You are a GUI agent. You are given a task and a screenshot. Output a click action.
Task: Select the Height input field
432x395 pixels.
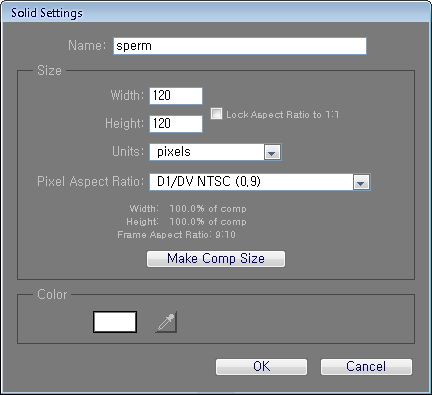pos(176,124)
